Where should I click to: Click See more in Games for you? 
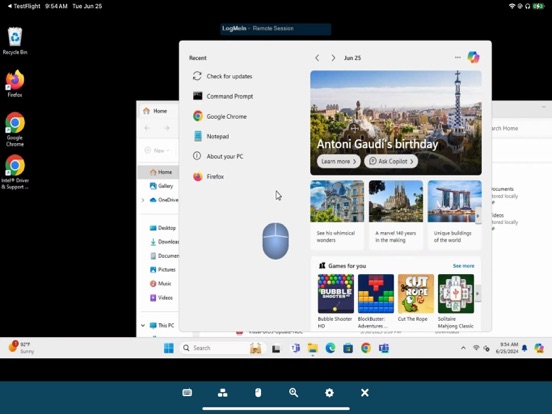click(463, 266)
